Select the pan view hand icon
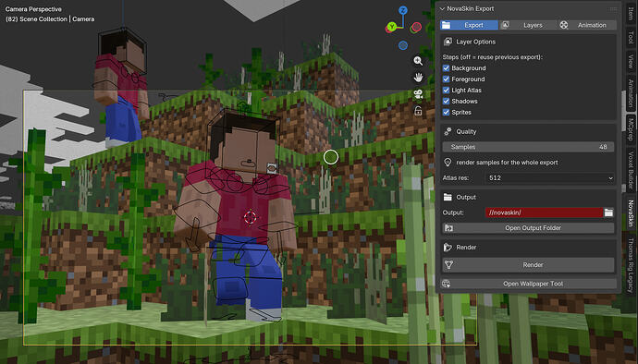This screenshot has width=638, height=364. [x=418, y=78]
